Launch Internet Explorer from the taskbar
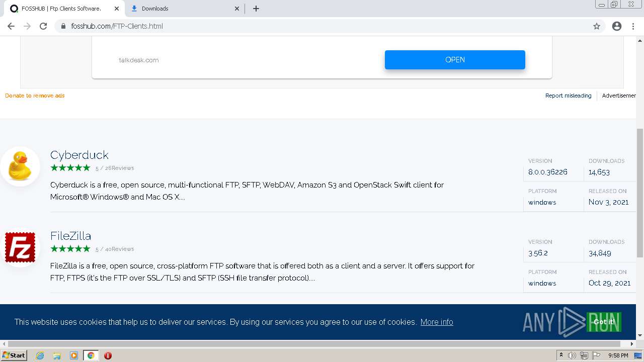 coord(40,355)
